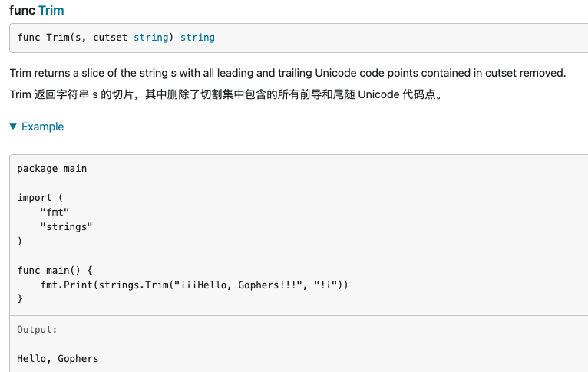Open the return type string link

[x=197, y=37]
